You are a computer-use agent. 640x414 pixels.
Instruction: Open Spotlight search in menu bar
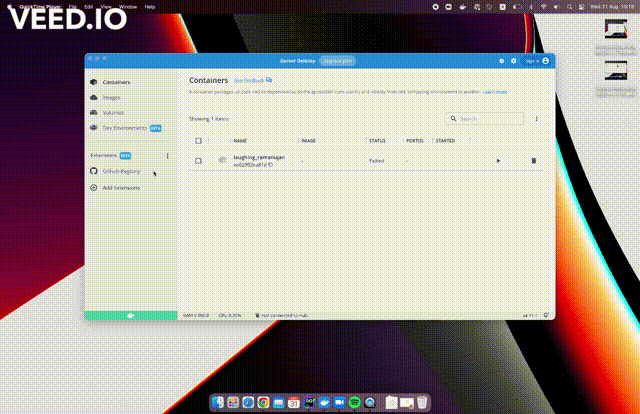click(569, 7)
